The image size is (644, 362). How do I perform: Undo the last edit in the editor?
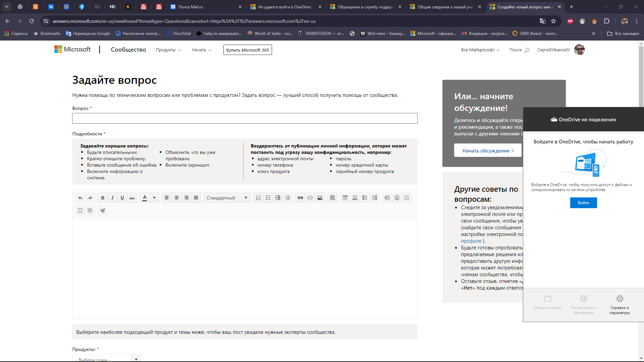pos(80,198)
